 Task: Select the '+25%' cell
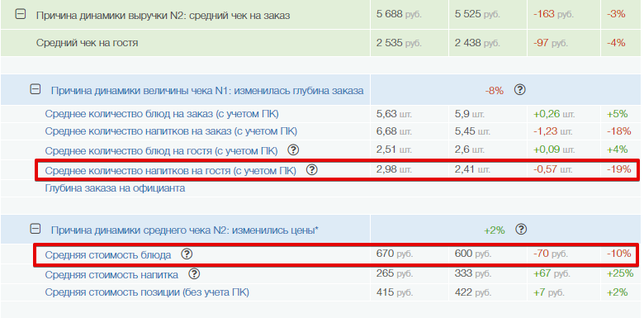[x=619, y=273]
